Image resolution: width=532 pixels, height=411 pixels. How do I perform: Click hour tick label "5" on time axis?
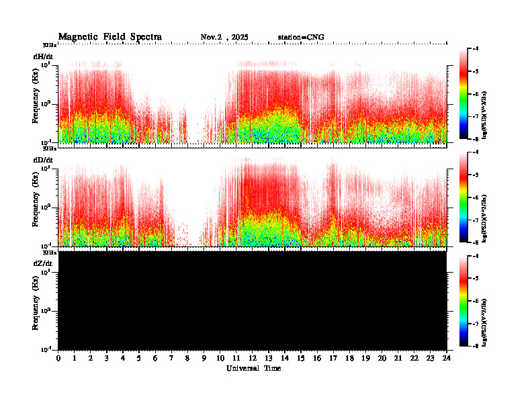(139, 359)
